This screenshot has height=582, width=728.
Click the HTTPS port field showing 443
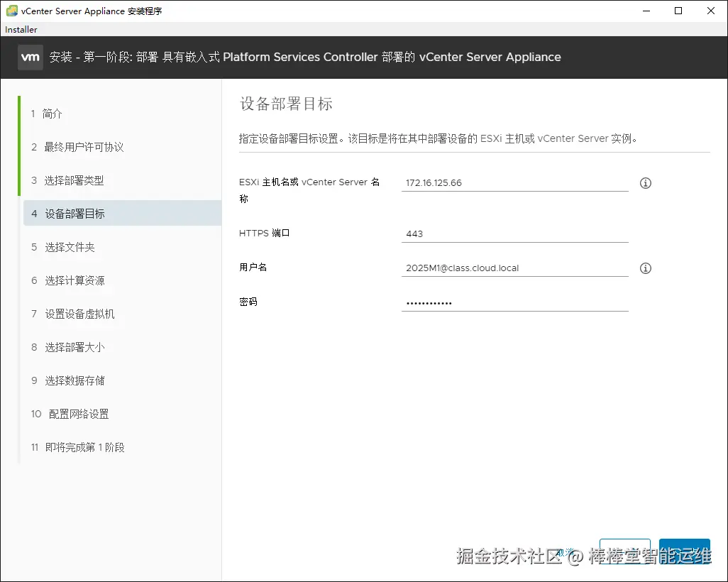point(514,234)
